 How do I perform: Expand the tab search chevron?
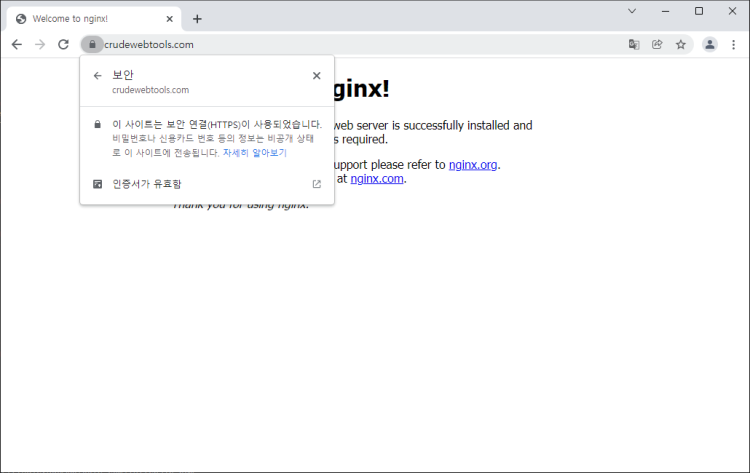(632, 11)
